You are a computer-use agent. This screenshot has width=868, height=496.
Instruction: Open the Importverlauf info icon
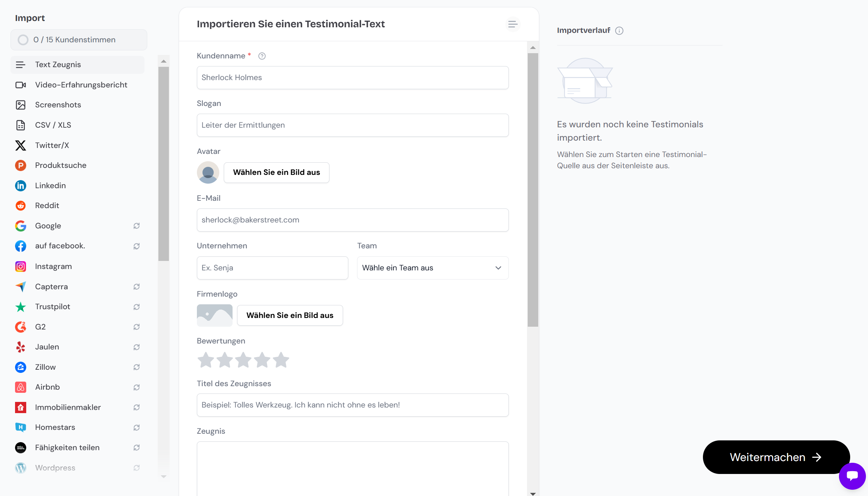[619, 31]
